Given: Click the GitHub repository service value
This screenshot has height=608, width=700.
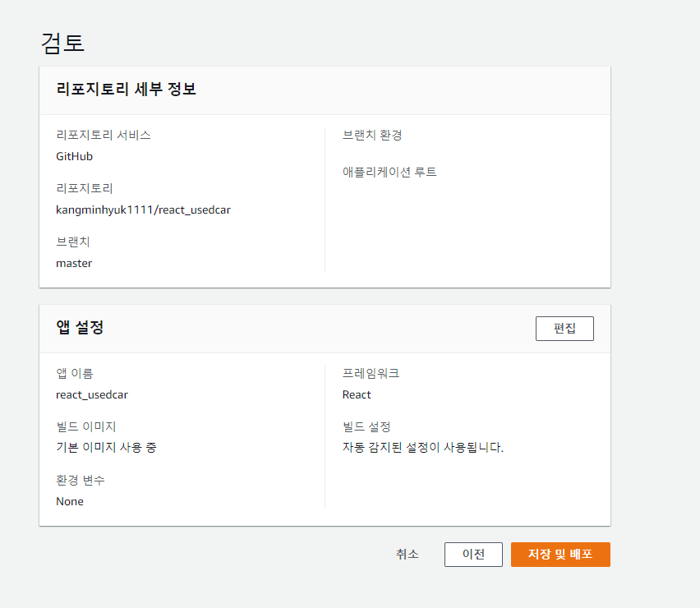Looking at the screenshot, I should click(x=74, y=156).
